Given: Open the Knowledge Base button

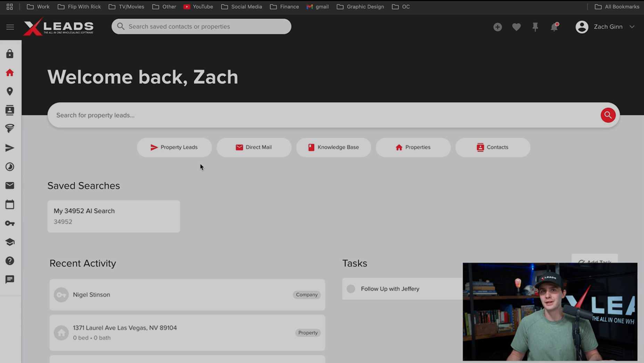Looking at the screenshot, I should tap(333, 147).
